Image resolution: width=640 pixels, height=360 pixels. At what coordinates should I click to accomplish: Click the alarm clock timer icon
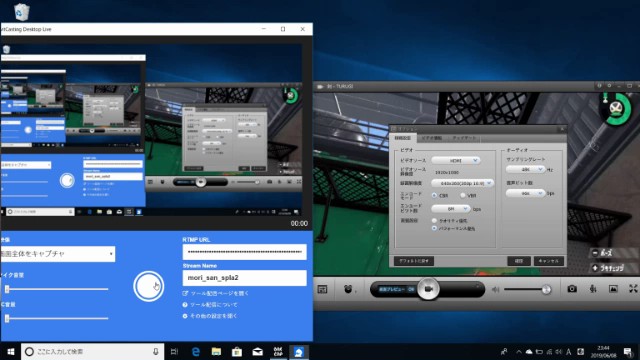[x=348, y=289]
